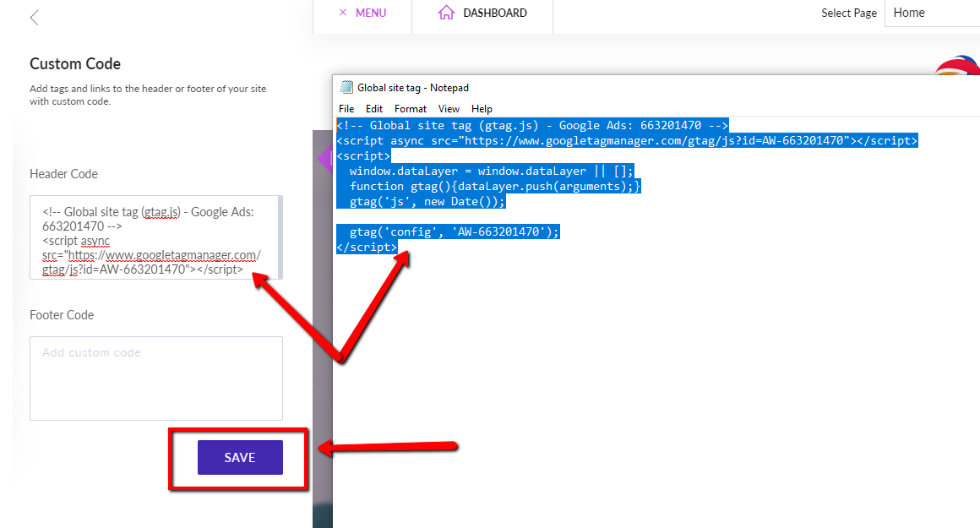Click the Custom Code heading
This screenshot has width=980, height=528.
click(75, 63)
